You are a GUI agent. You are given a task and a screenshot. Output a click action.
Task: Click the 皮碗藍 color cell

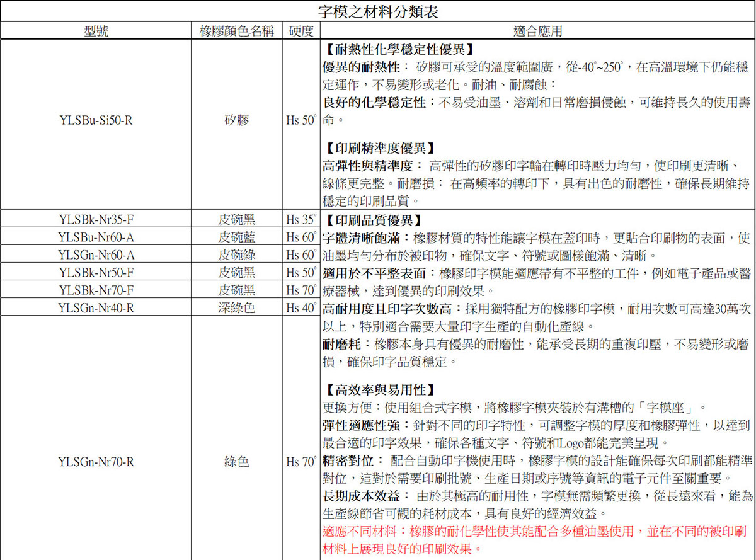pyautogui.click(x=237, y=237)
